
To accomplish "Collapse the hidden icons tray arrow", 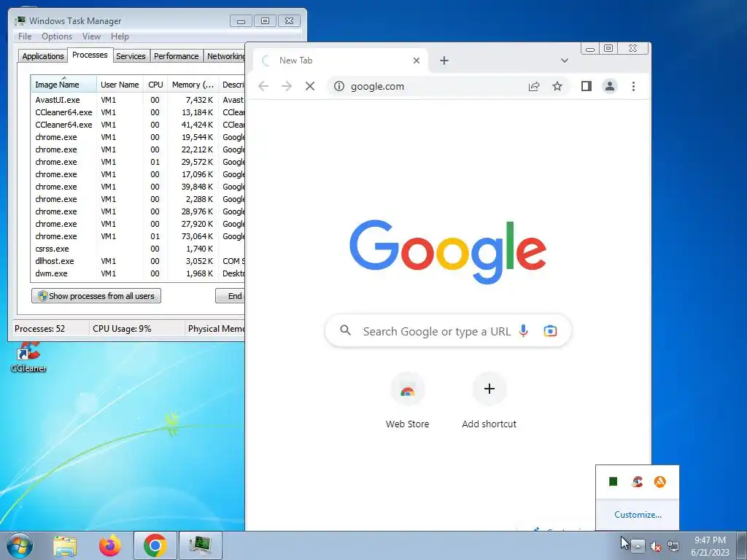I will pos(638,546).
